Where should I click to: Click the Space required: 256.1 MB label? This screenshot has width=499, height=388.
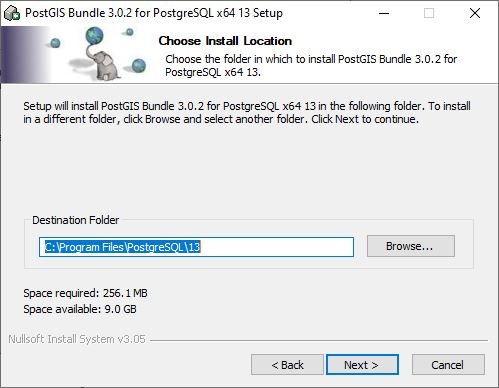point(85,293)
